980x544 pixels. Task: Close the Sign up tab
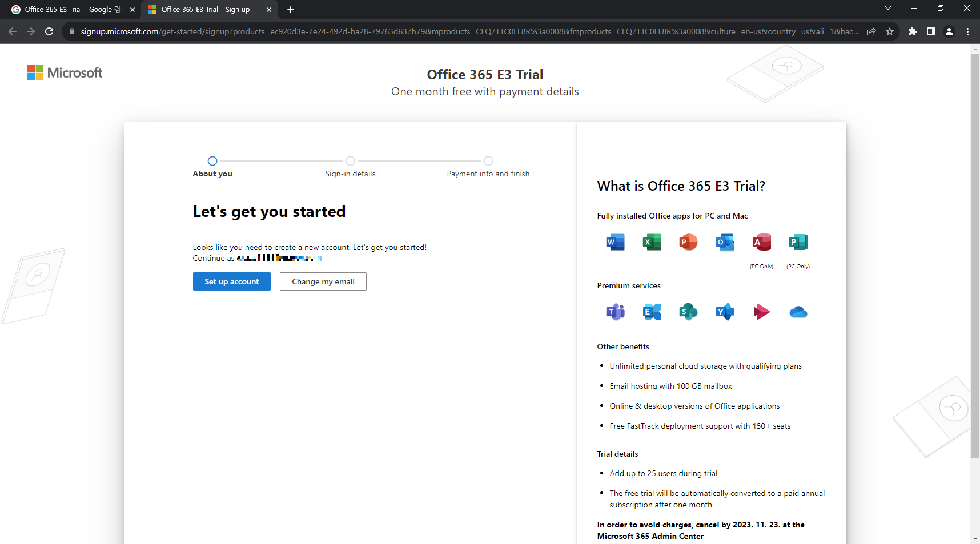pyautogui.click(x=269, y=10)
